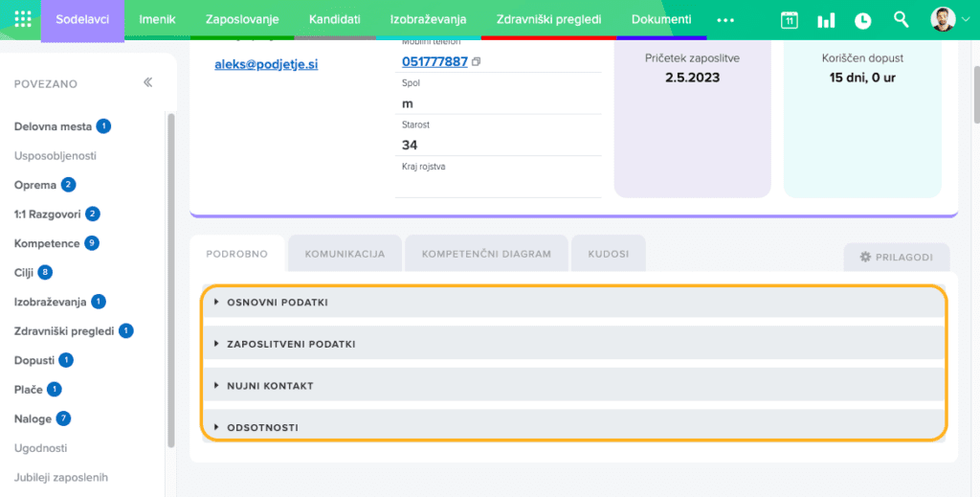
Task: Expand the Zaposlitveni podatki section
Action: (x=291, y=344)
